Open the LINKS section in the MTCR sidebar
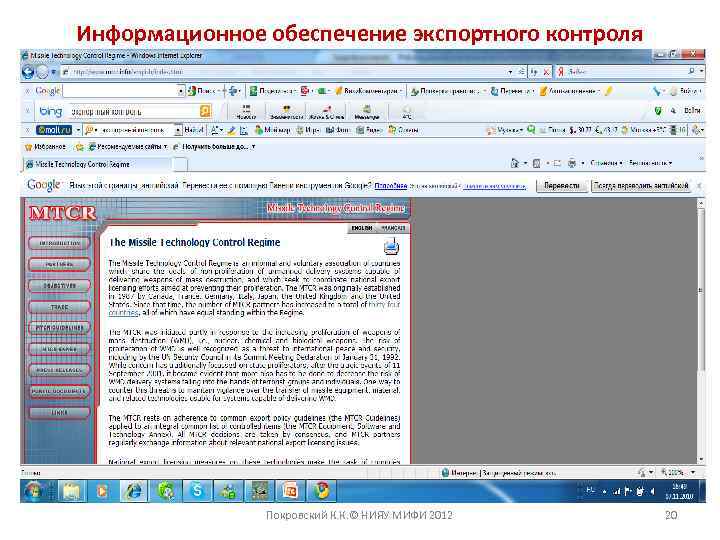Screen dimensions: 720x540 pos(59,412)
